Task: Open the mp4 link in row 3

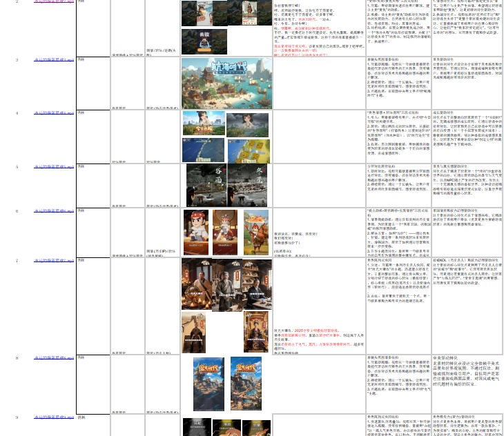Action: pyautogui.click(x=54, y=59)
